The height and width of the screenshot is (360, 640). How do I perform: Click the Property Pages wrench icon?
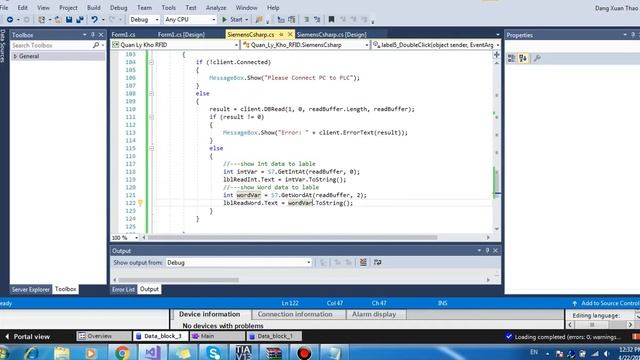(537, 58)
